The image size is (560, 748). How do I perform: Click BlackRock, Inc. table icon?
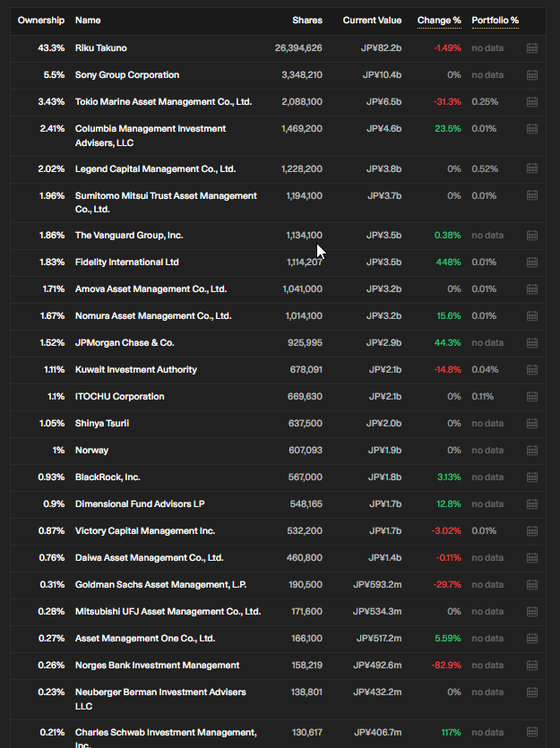(x=532, y=477)
